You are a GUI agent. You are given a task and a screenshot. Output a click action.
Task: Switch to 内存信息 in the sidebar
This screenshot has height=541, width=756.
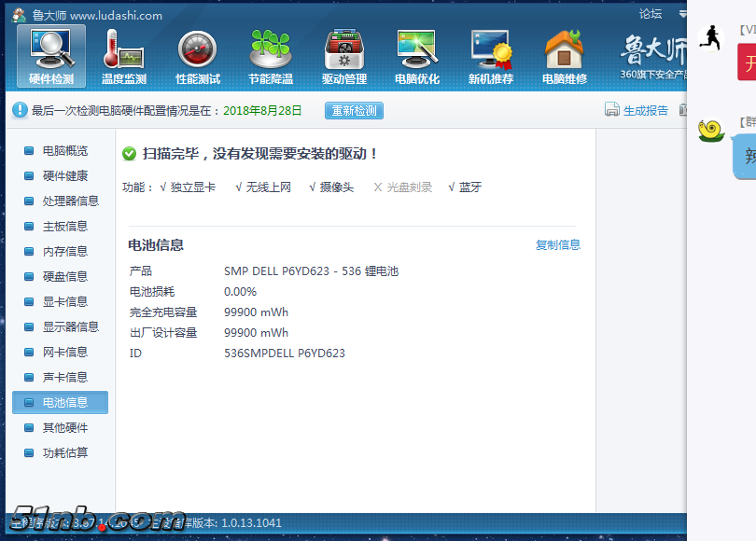pos(64,251)
